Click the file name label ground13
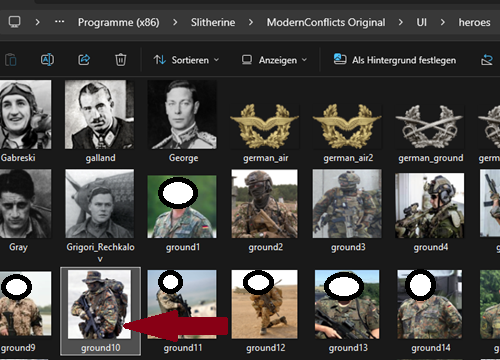The height and width of the screenshot is (360, 500). [x=348, y=348]
